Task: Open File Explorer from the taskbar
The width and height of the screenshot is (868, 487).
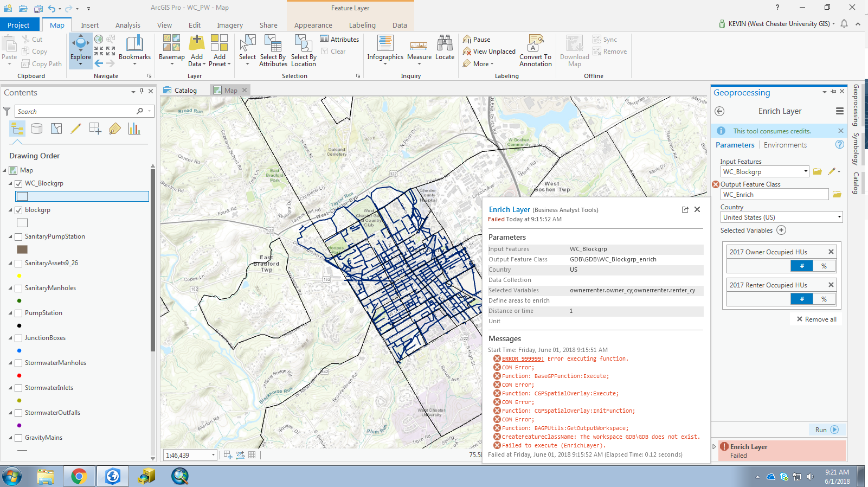Action: click(x=46, y=476)
